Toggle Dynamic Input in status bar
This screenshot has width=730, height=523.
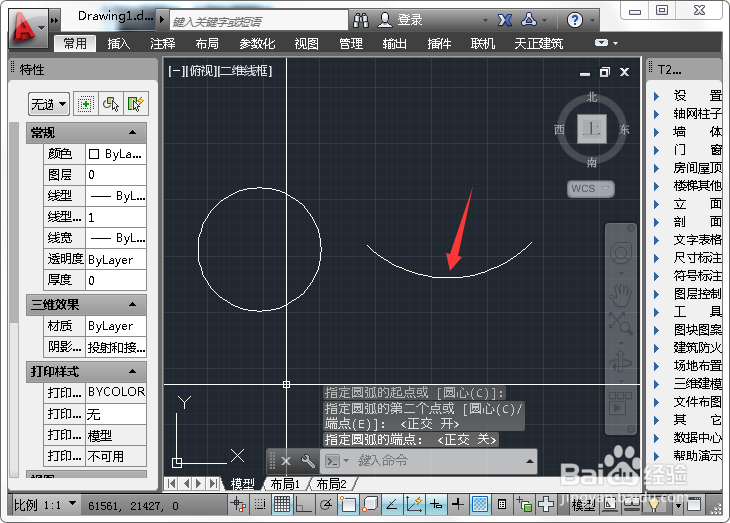pyautogui.click(x=436, y=504)
